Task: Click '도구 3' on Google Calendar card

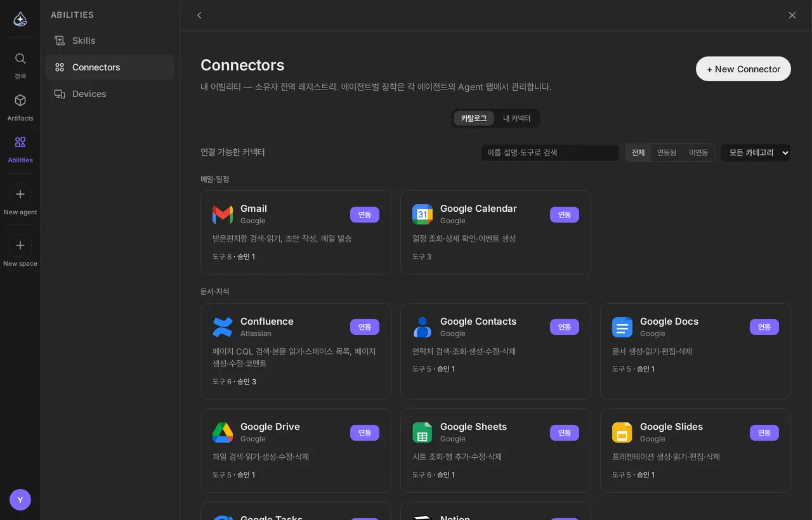Action: click(x=422, y=257)
